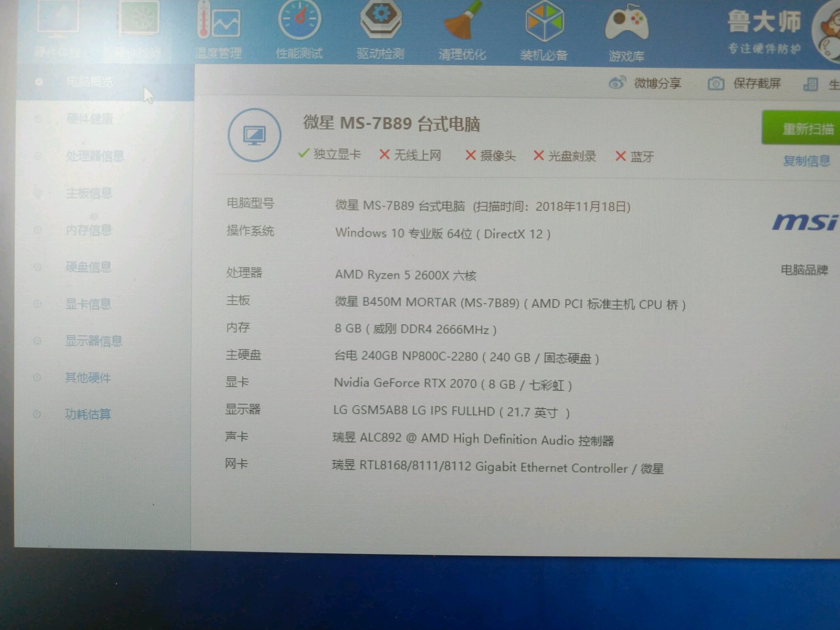Image resolution: width=840 pixels, height=630 pixels.
Task: Open 主板信息 sidebar item
Action: 89,193
